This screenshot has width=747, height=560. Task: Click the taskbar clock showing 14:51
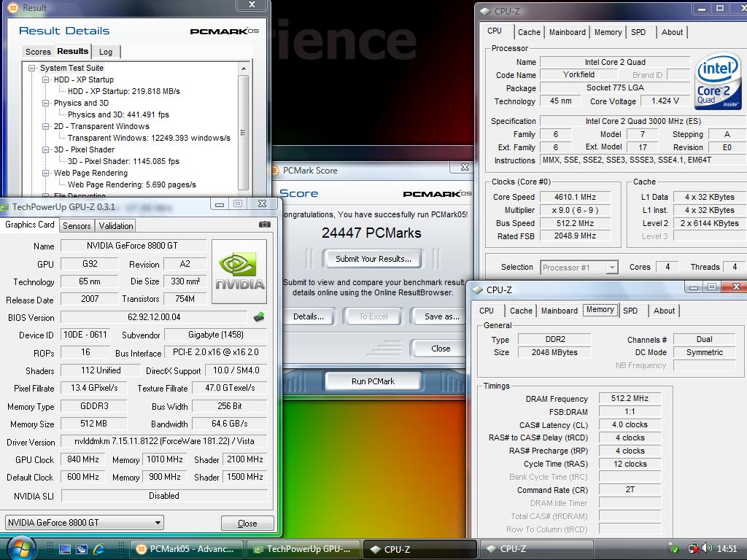coord(727,548)
